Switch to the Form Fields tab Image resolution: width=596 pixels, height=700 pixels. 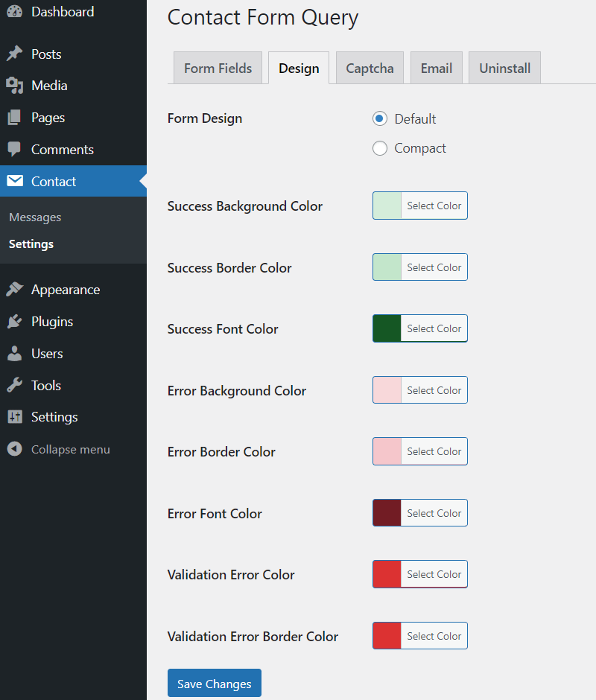[218, 68]
